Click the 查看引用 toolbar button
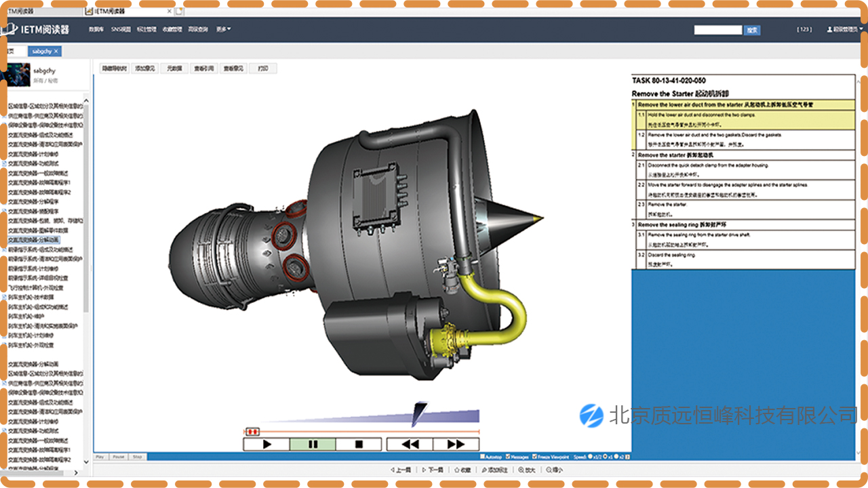 click(203, 68)
